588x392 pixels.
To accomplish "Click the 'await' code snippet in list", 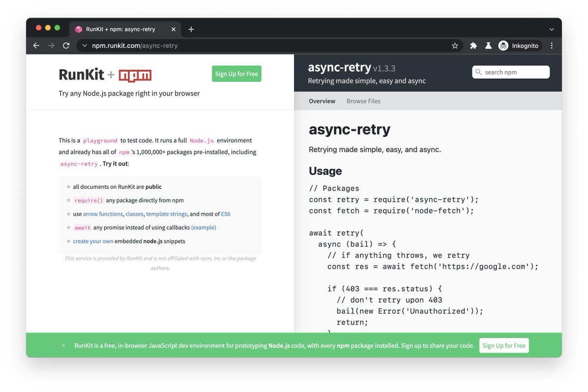I will click(x=82, y=227).
